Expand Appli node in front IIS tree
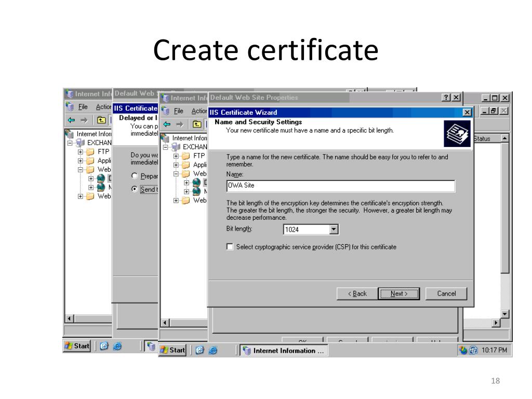The height and width of the screenshot is (399, 532). pyautogui.click(x=176, y=165)
